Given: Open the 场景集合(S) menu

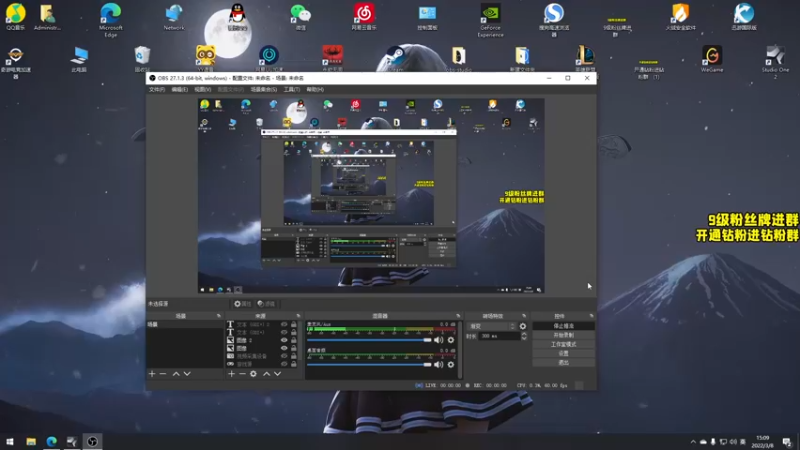Looking at the screenshot, I should coord(264,90).
